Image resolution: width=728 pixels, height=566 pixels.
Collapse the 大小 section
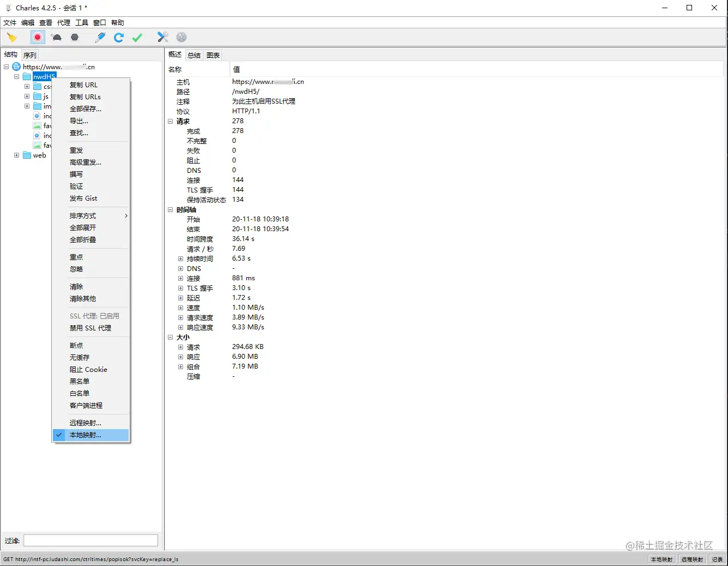click(x=171, y=338)
